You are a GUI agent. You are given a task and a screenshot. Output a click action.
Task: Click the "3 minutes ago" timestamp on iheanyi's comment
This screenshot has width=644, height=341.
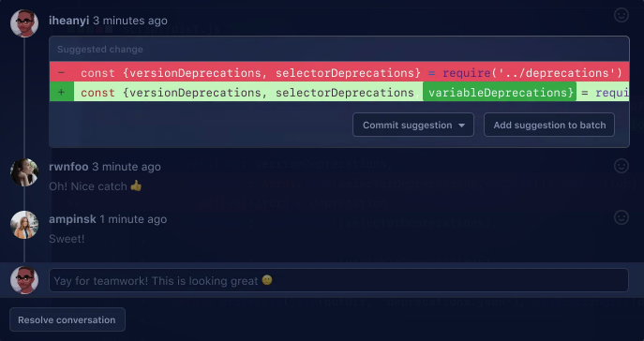129,21
